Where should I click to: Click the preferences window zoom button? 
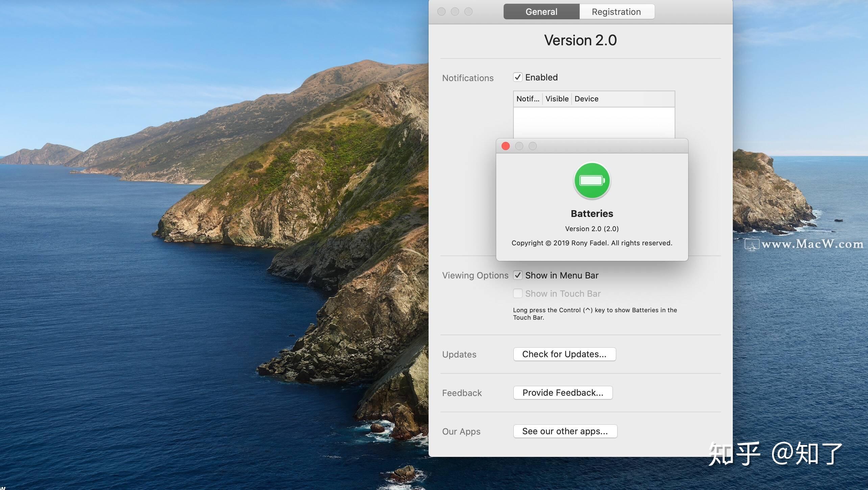468,11
